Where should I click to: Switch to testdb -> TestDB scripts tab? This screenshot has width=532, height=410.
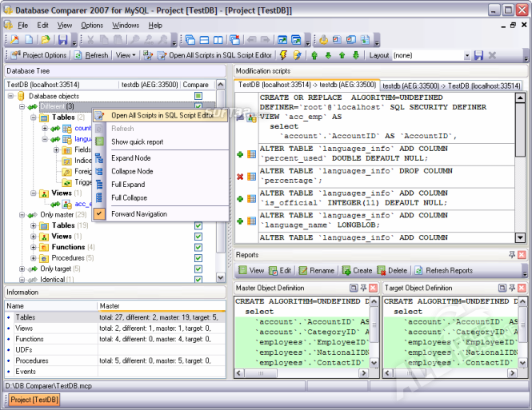[450, 86]
